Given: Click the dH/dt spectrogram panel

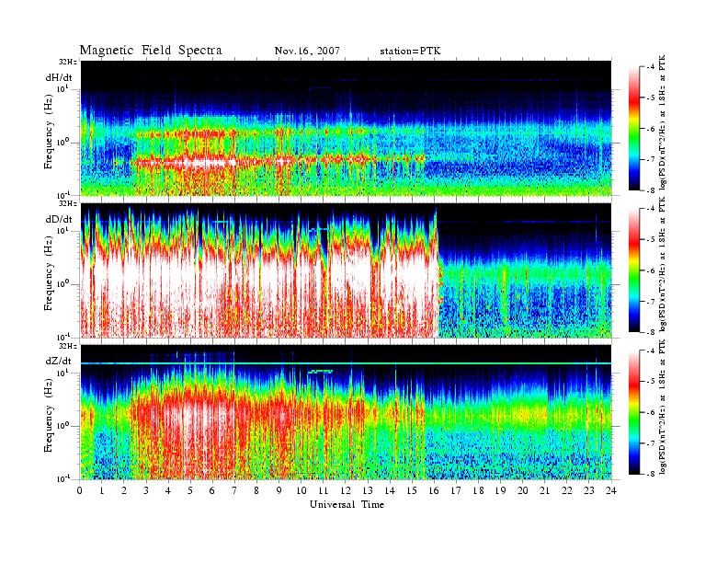Looking at the screenshot, I should pos(347,128).
